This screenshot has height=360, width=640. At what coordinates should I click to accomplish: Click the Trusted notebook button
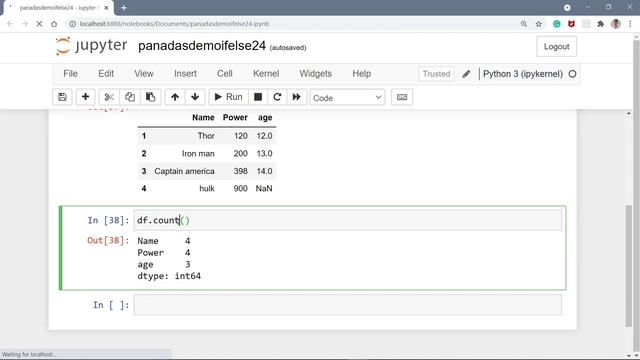[x=436, y=74]
